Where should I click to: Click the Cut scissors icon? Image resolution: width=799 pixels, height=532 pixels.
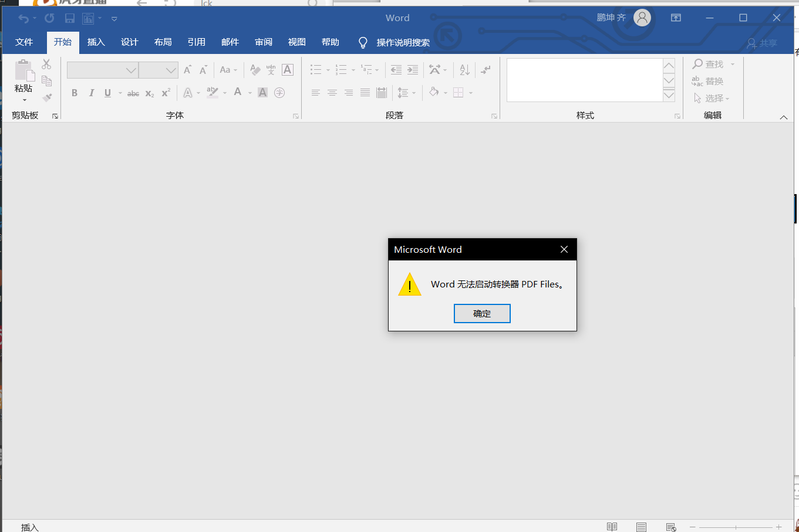point(46,65)
